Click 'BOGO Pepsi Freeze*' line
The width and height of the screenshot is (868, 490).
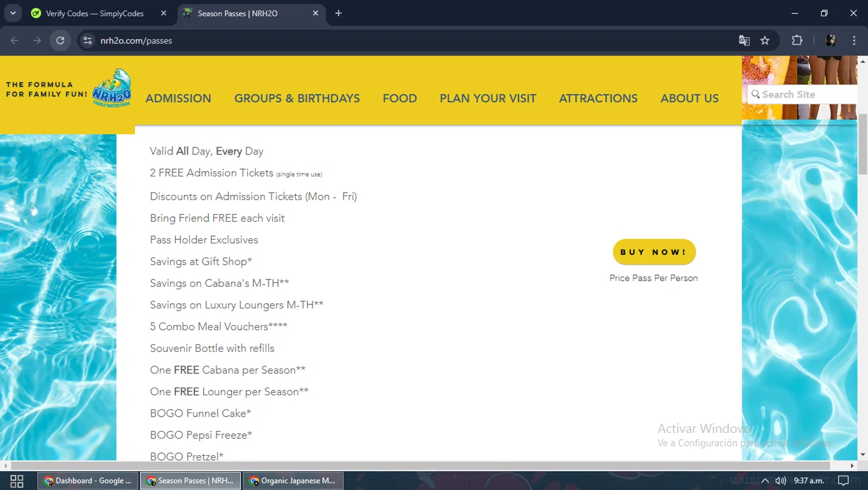[x=201, y=435]
